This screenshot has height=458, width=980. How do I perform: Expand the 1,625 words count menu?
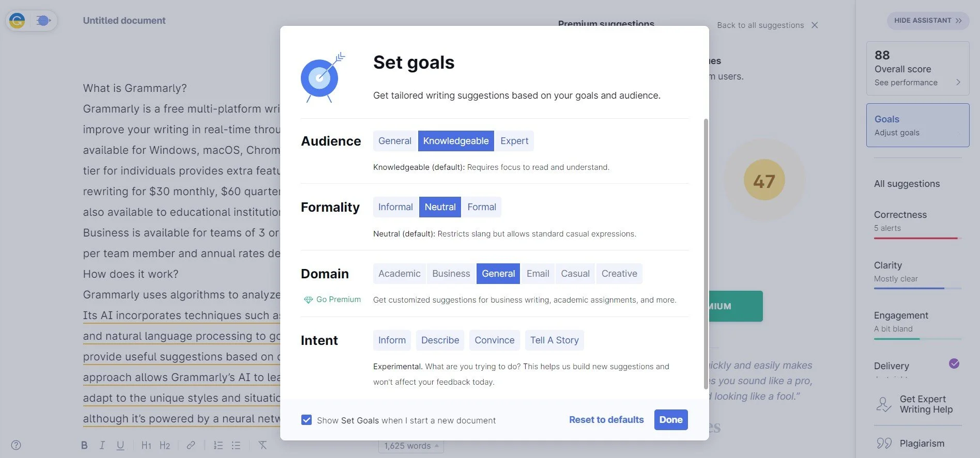pyautogui.click(x=411, y=446)
